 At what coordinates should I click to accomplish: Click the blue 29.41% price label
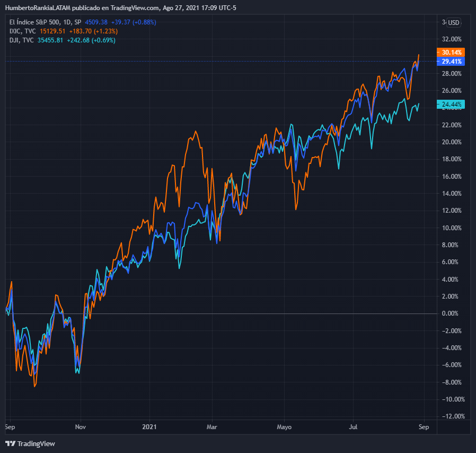click(x=451, y=62)
